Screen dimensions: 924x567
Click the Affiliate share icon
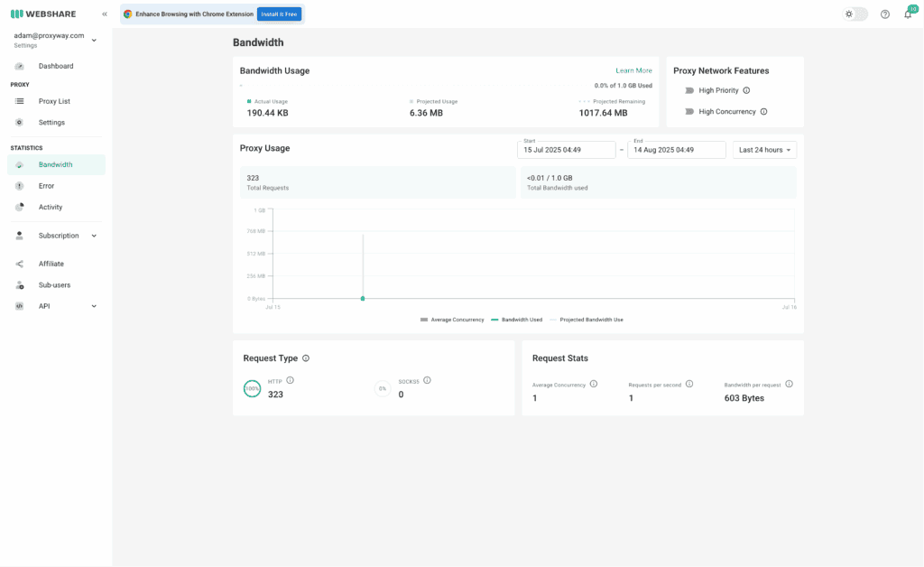tap(20, 263)
